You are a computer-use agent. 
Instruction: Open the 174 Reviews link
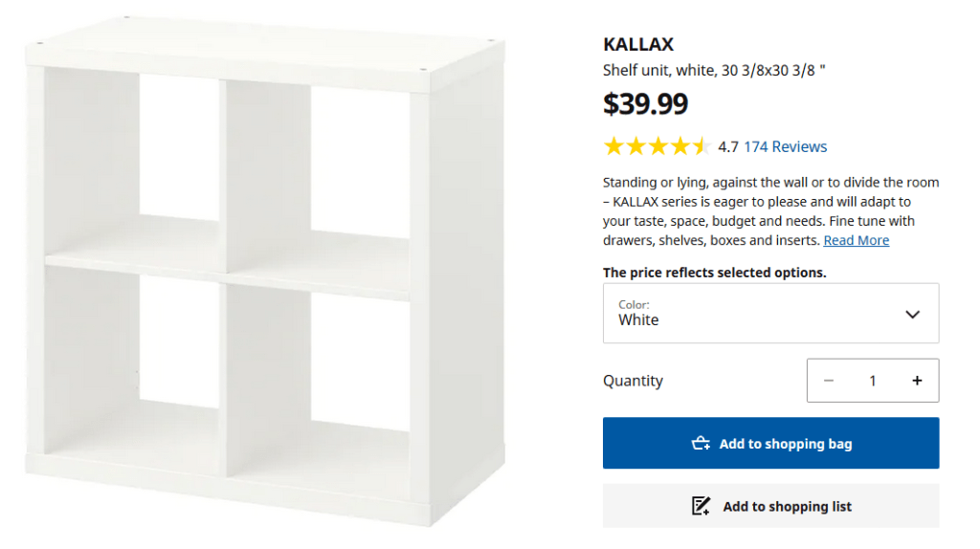click(x=785, y=146)
